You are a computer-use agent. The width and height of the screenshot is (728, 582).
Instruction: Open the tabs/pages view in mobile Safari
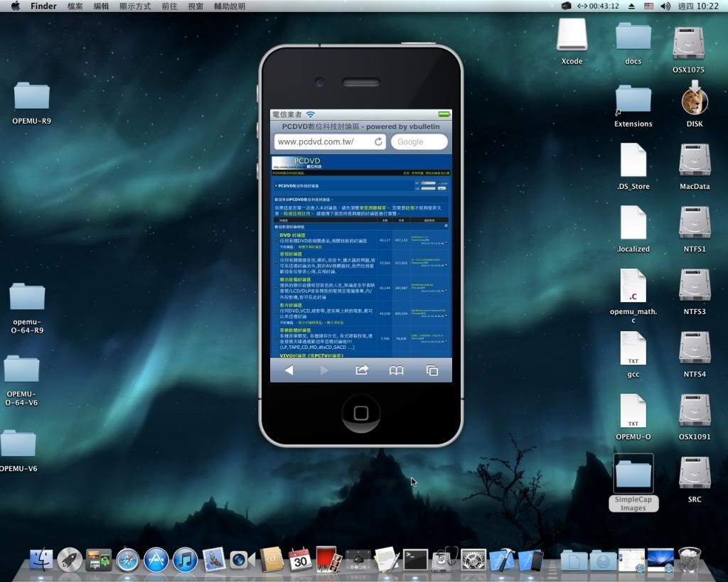coord(432,370)
